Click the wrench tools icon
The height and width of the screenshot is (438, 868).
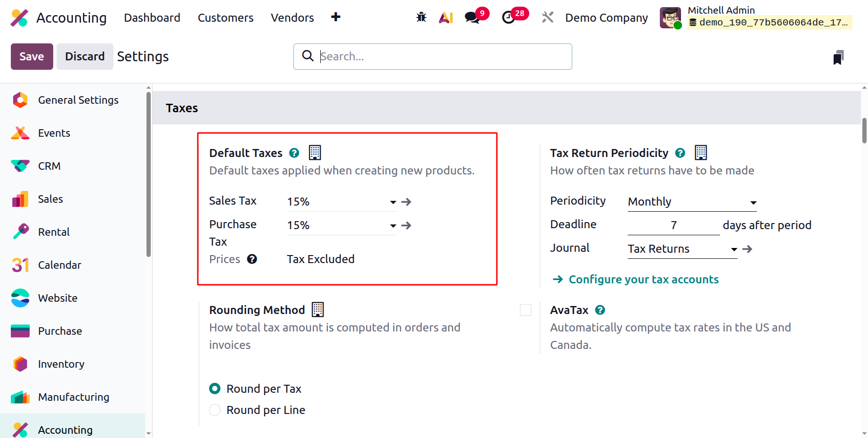pos(547,17)
